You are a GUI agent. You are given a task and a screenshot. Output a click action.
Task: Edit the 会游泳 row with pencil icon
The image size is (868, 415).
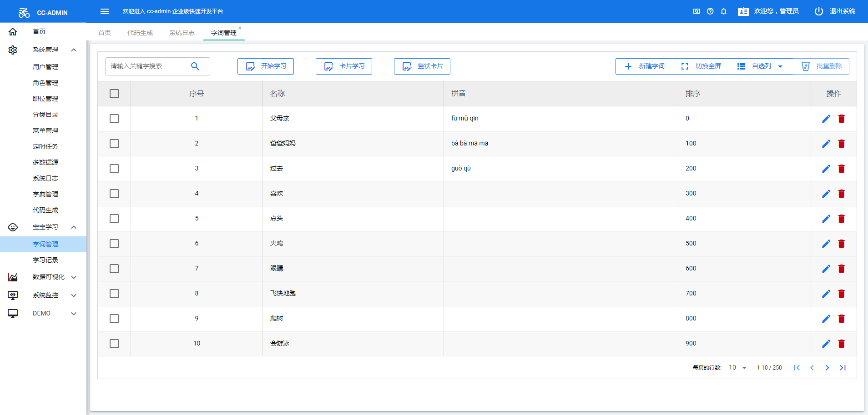pyautogui.click(x=826, y=344)
